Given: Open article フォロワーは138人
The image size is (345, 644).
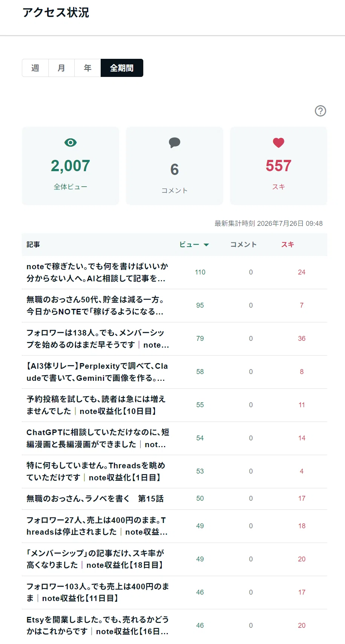Looking at the screenshot, I should point(97,339).
